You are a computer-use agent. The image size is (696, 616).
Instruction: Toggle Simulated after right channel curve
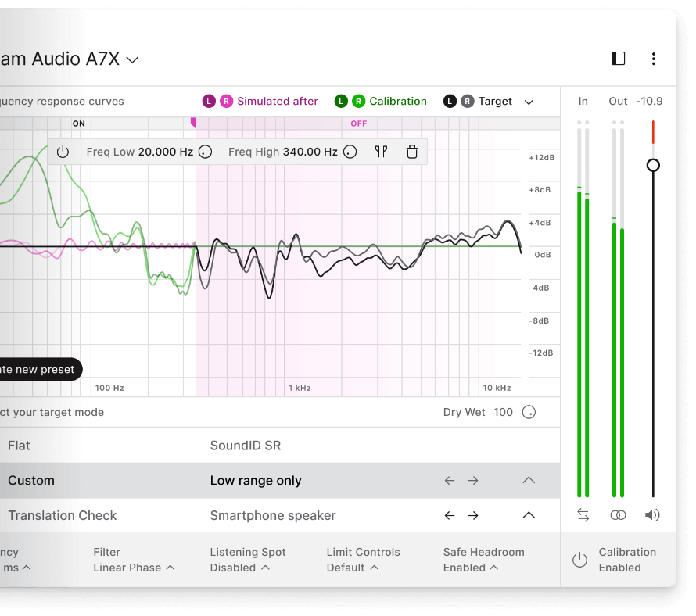coord(226,101)
